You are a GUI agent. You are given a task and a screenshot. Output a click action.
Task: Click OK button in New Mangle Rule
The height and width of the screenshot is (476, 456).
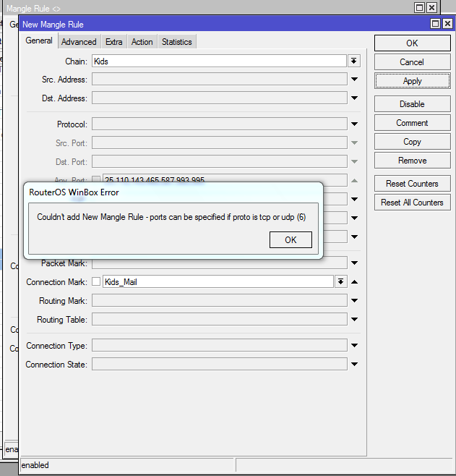pos(412,43)
